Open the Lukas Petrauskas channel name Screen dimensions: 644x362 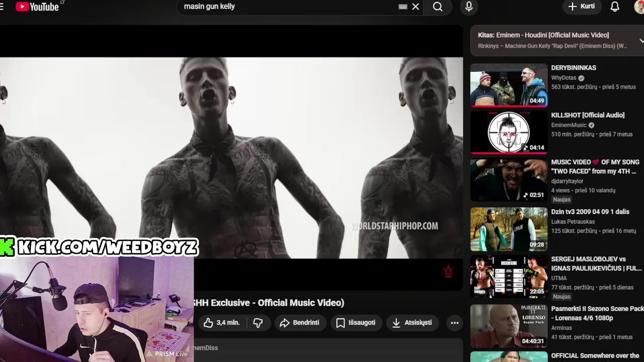click(x=573, y=222)
